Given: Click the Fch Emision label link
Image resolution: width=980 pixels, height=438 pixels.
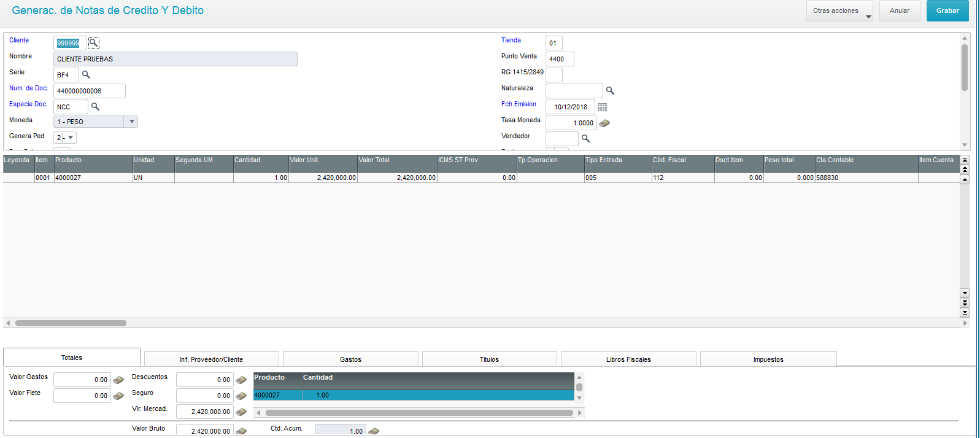Looking at the screenshot, I should [x=519, y=104].
